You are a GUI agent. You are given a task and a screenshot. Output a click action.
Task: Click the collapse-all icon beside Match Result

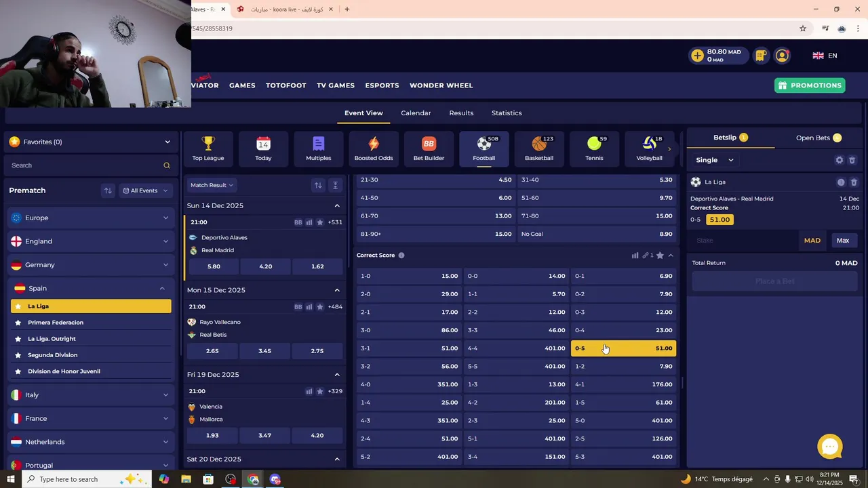click(x=335, y=185)
